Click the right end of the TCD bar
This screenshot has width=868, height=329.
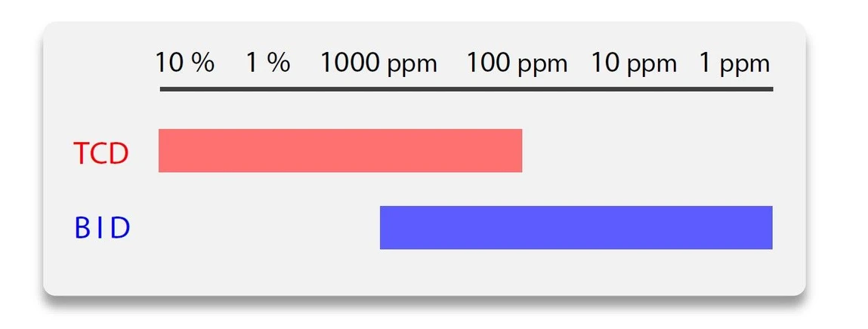[x=518, y=151]
